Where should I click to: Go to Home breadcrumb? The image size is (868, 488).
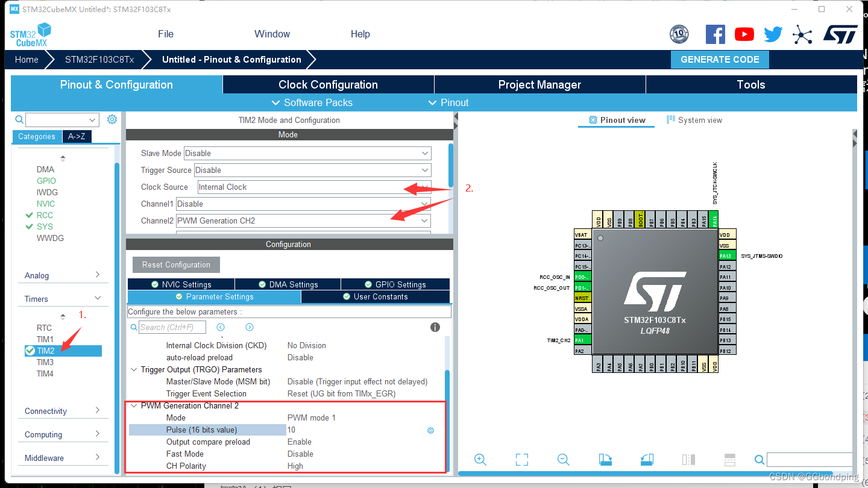(27, 59)
